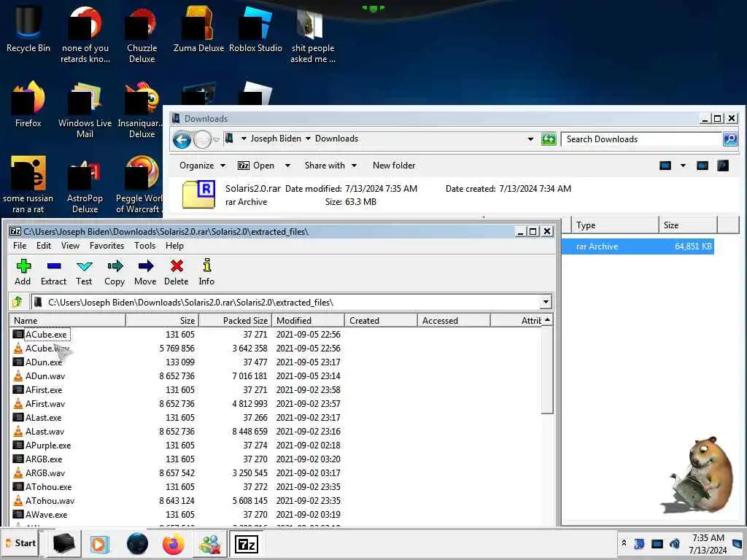Open the Share with dropdown
This screenshot has height=560, width=747.
pos(330,166)
